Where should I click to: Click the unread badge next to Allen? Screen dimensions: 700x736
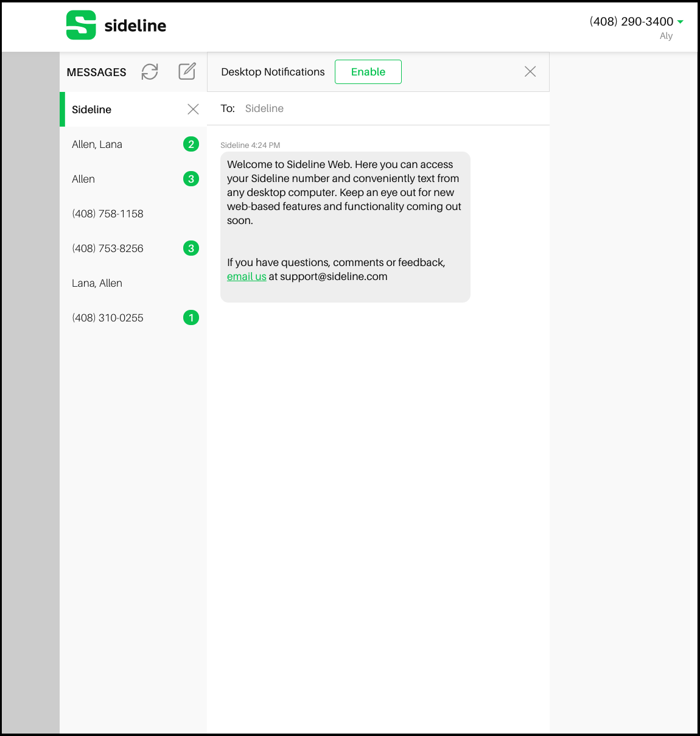[191, 179]
